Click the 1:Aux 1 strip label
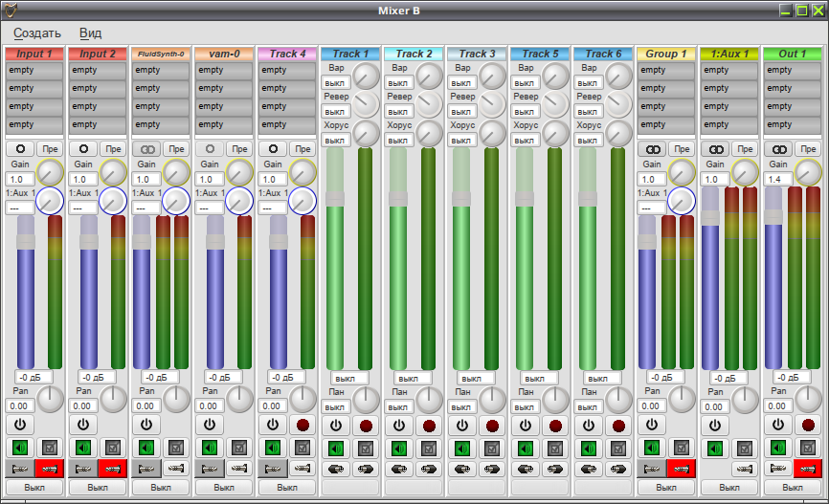This screenshot has height=504, width=829. tap(729, 54)
